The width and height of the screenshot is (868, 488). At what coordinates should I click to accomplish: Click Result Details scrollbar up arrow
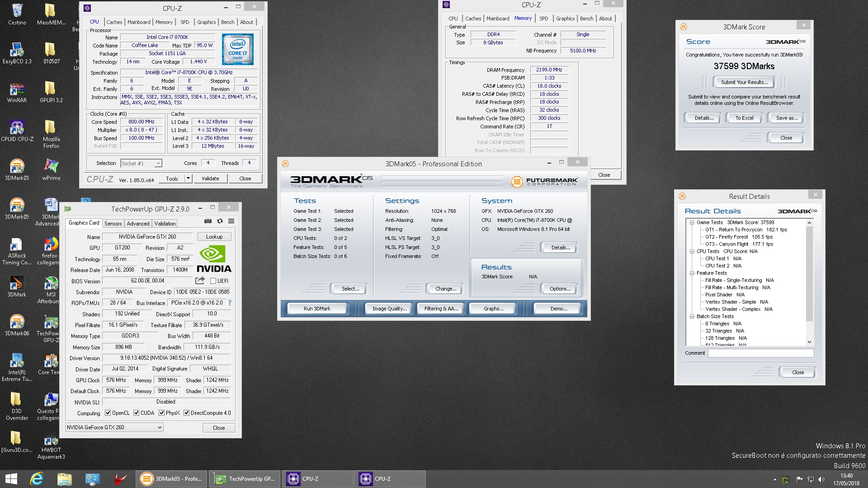809,223
